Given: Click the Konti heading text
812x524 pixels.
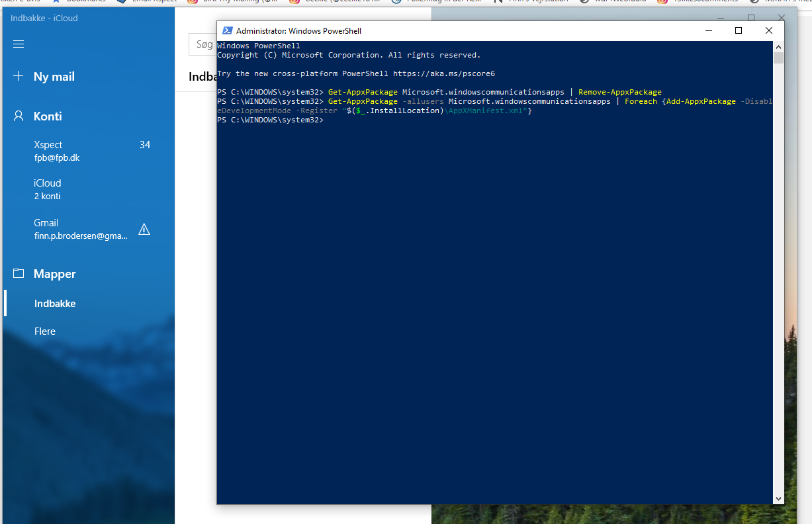Looking at the screenshot, I should coord(48,116).
